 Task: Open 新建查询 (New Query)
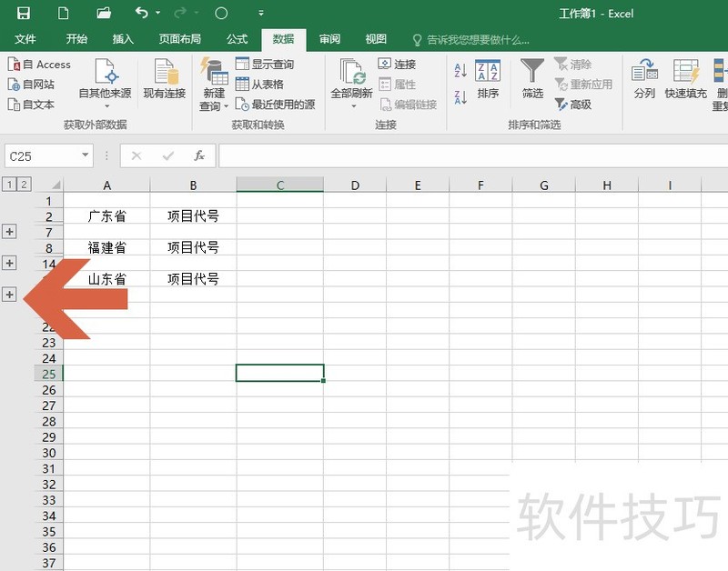[x=213, y=82]
